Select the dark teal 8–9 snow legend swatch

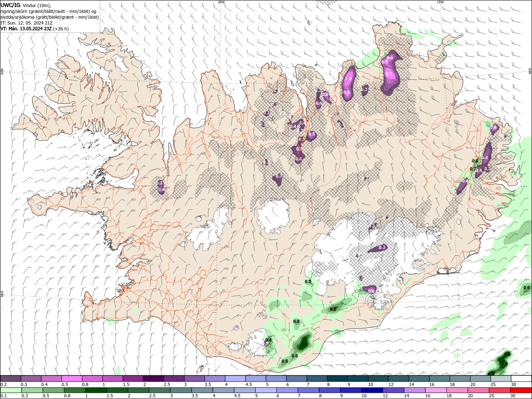pos(337,378)
